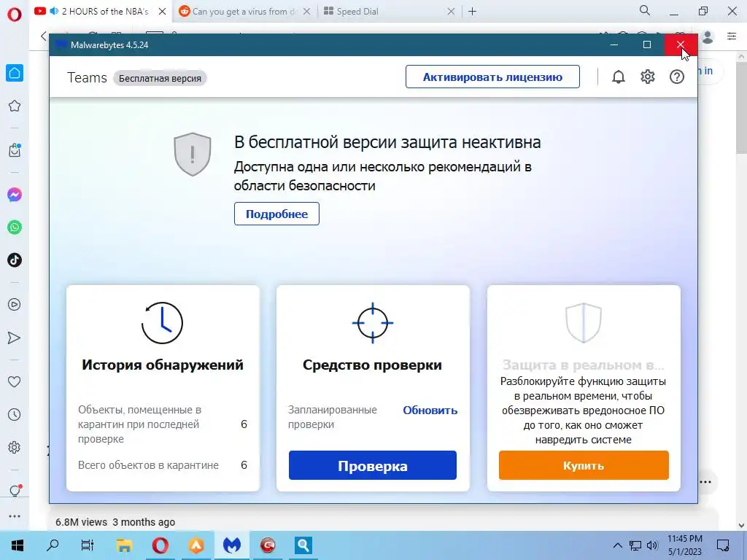Open WhatsApp in Opera sidebar
The width and height of the screenshot is (747, 560).
(x=15, y=227)
